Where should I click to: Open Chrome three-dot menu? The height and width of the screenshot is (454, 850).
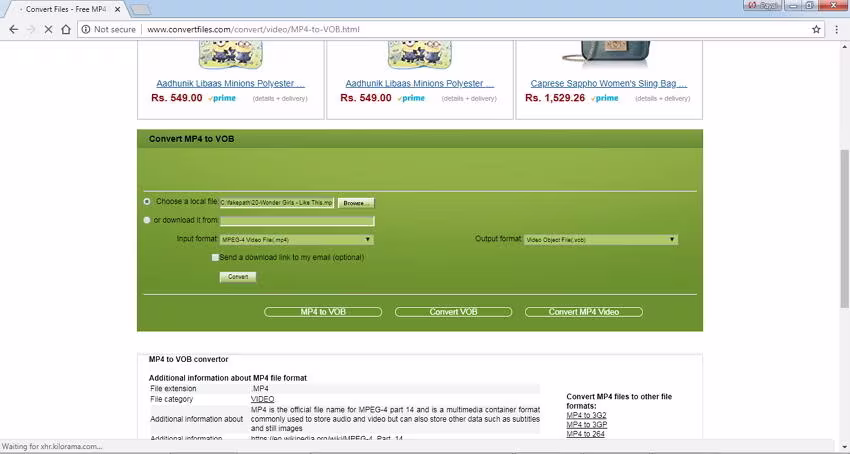pos(836,29)
